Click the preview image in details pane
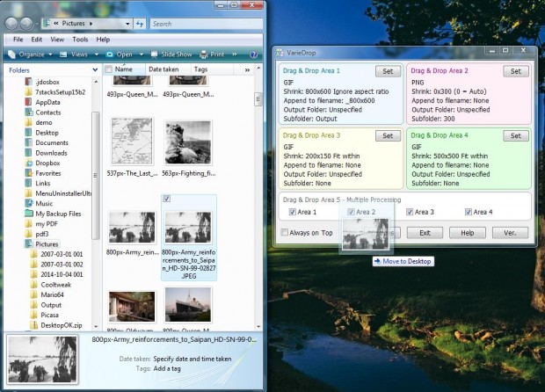 [42, 359]
